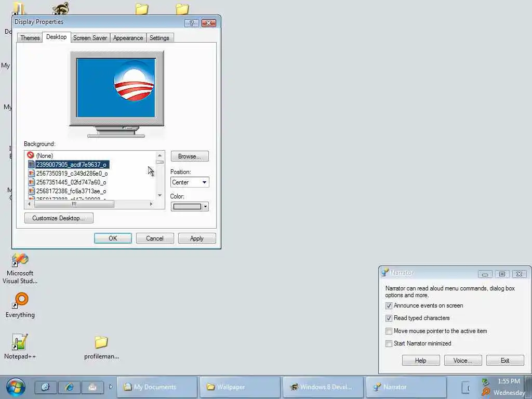Click the Voice... button in Narrator
The image size is (532, 399).
pos(463,361)
